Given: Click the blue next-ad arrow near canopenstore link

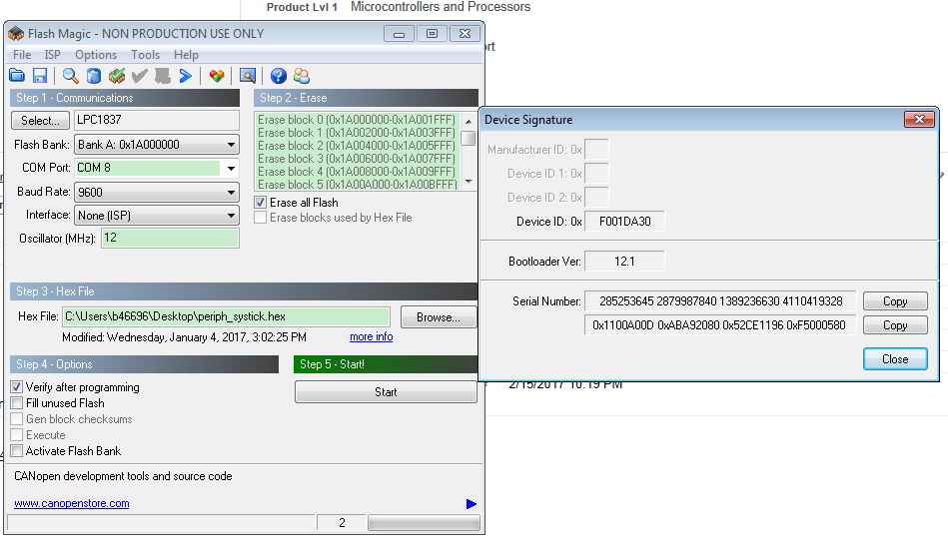Looking at the screenshot, I should point(472,504).
